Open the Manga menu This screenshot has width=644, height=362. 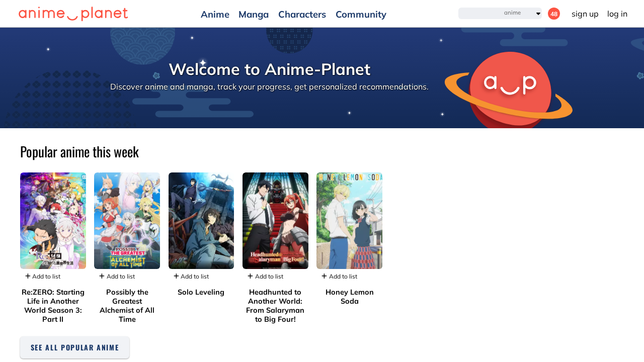pyautogui.click(x=254, y=14)
